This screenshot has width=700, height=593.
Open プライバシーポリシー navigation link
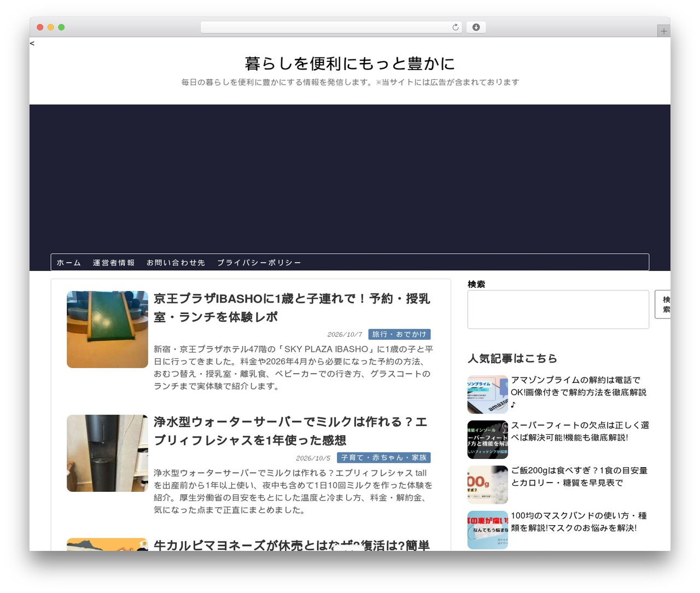pyautogui.click(x=259, y=263)
